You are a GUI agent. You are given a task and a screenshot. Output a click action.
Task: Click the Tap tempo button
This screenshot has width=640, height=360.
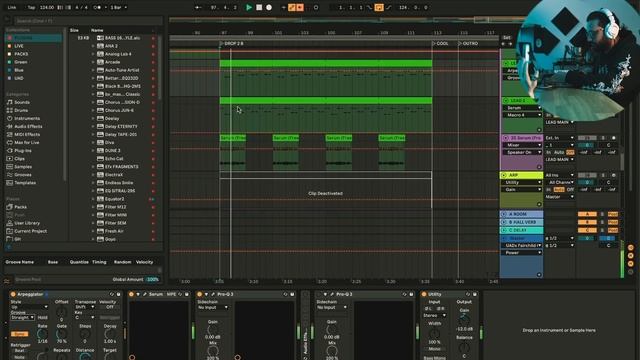click(x=31, y=7)
